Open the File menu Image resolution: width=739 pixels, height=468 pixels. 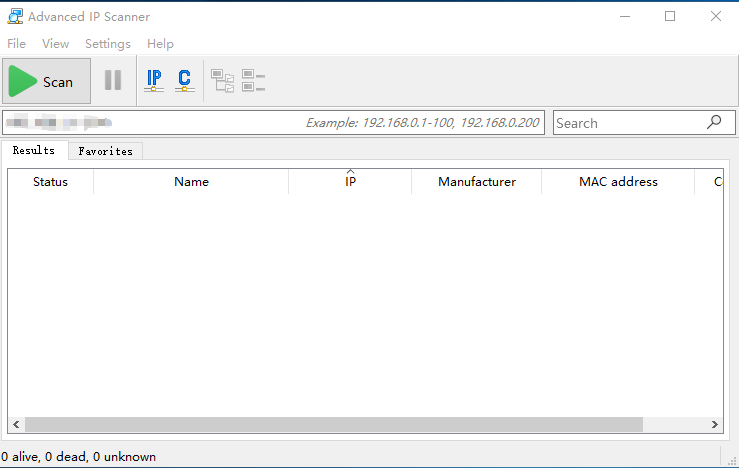pyautogui.click(x=16, y=44)
